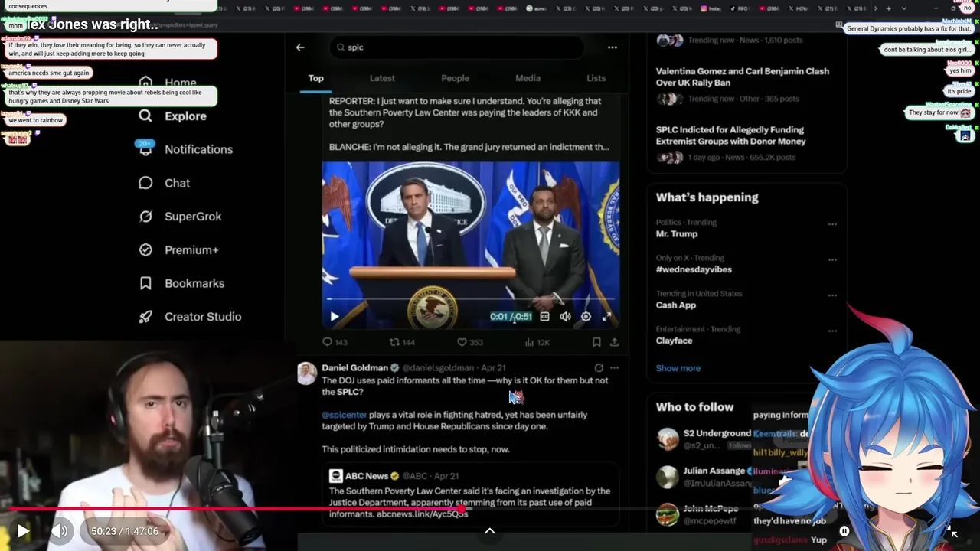Screen dimensions: 980x551
Task: Share the DOJ press conference tweet
Action: coord(614,342)
